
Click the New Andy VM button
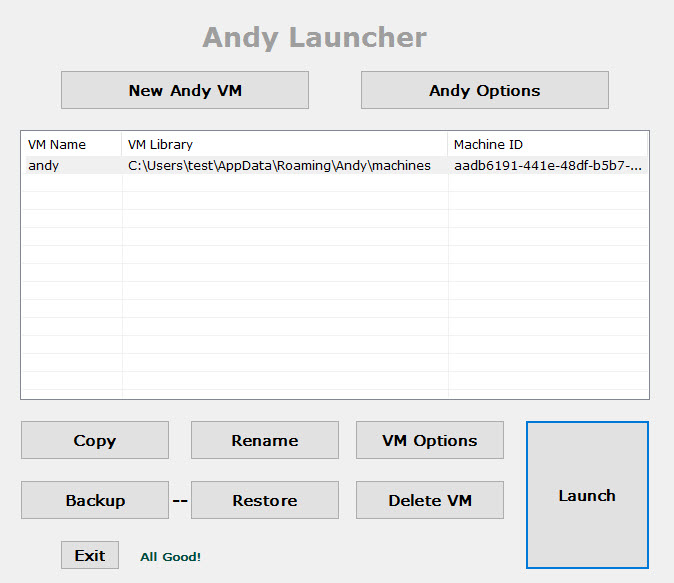[185, 90]
